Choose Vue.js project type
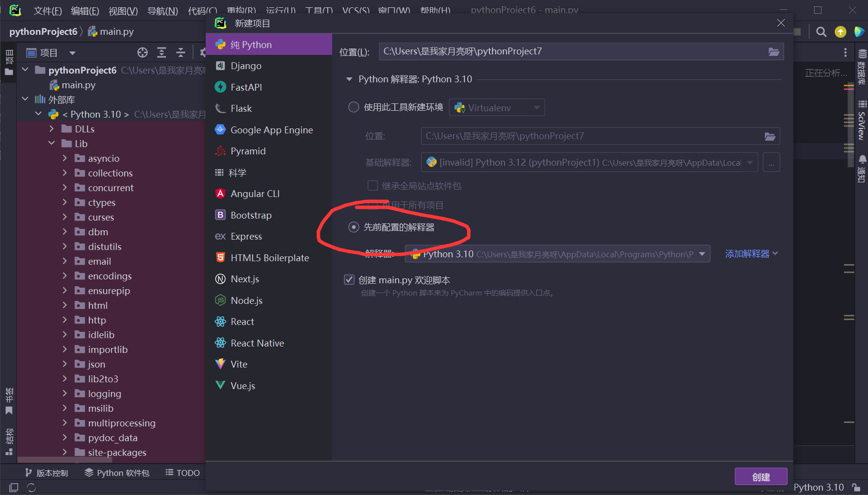 click(268, 386)
